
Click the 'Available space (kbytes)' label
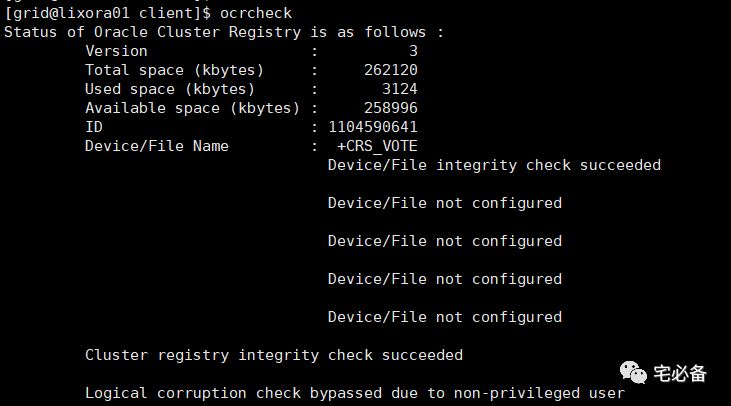pos(193,108)
